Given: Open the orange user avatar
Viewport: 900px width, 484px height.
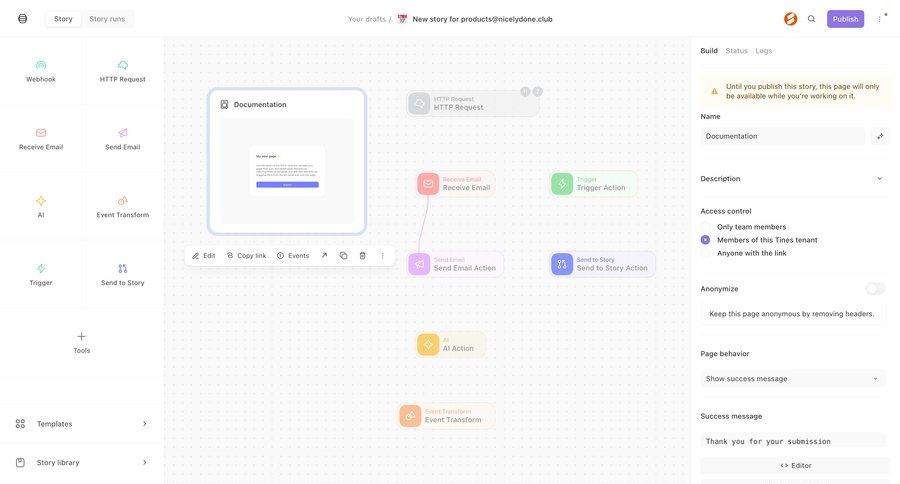Looking at the screenshot, I should point(790,19).
